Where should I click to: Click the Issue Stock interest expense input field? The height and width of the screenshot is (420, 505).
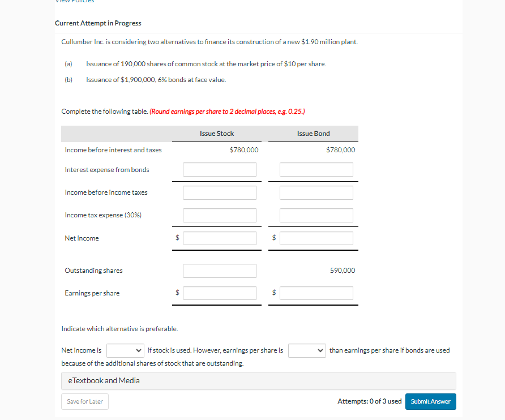pyautogui.click(x=219, y=169)
